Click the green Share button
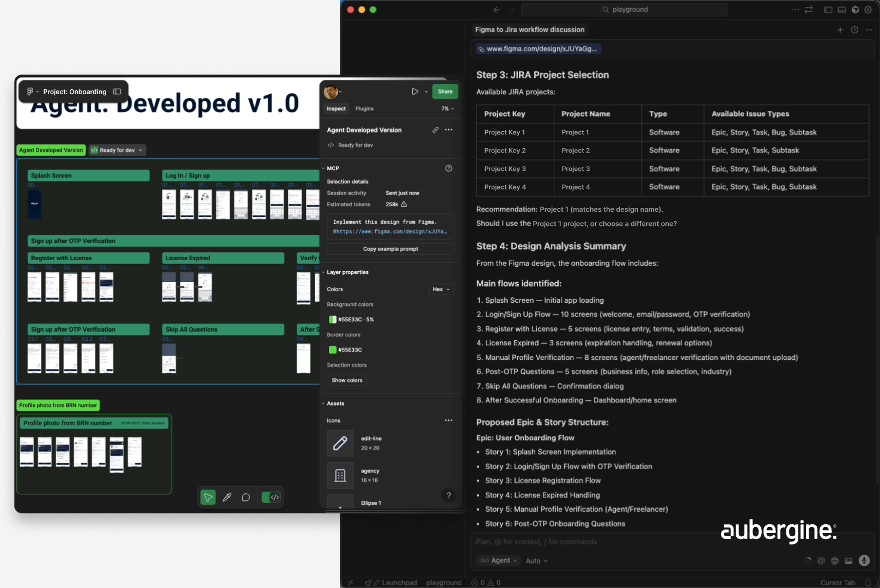The height and width of the screenshot is (588, 880). pos(445,91)
